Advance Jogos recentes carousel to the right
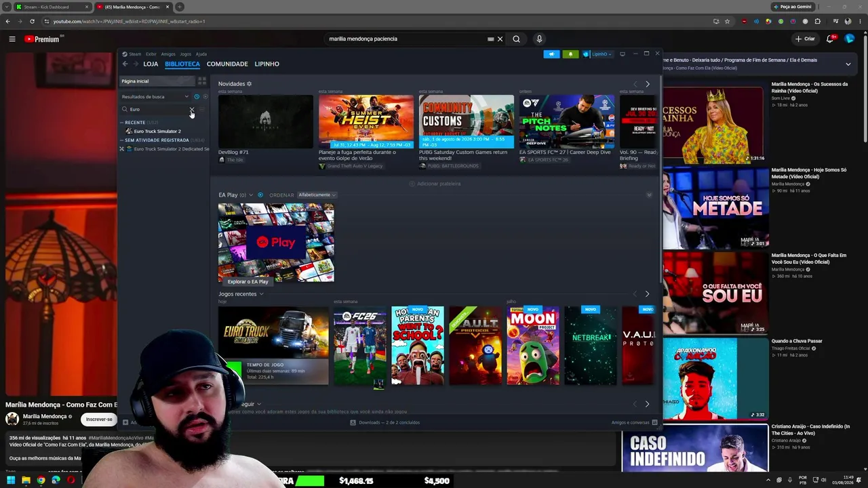The width and height of the screenshot is (868, 488). pyautogui.click(x=647, y=294)
